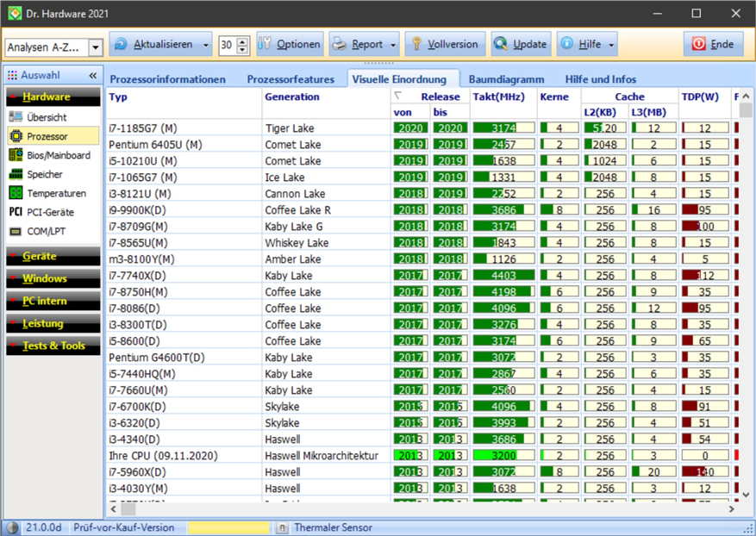This screenshot has width=756, height=536.
Task: Open the Bios/Mainboard sidebar entry
Action: pyautogui.click(x=58, y=155)
